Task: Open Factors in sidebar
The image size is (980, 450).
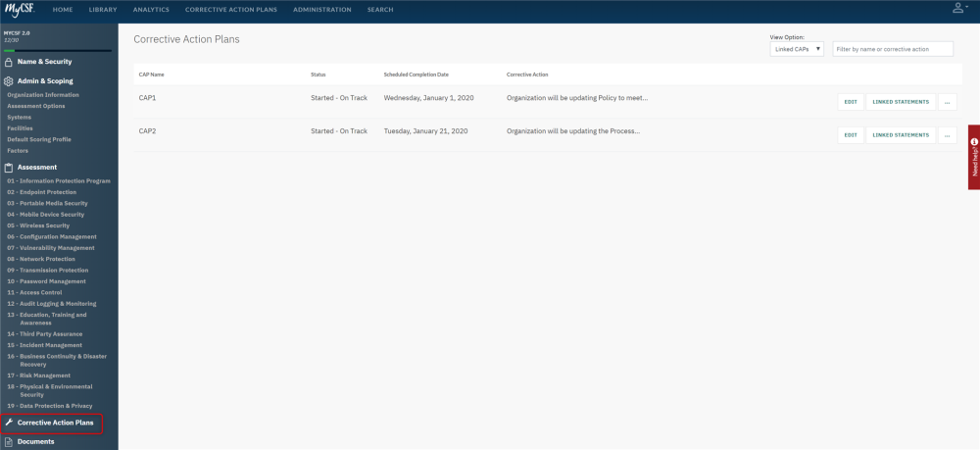Action: [18, 151]
